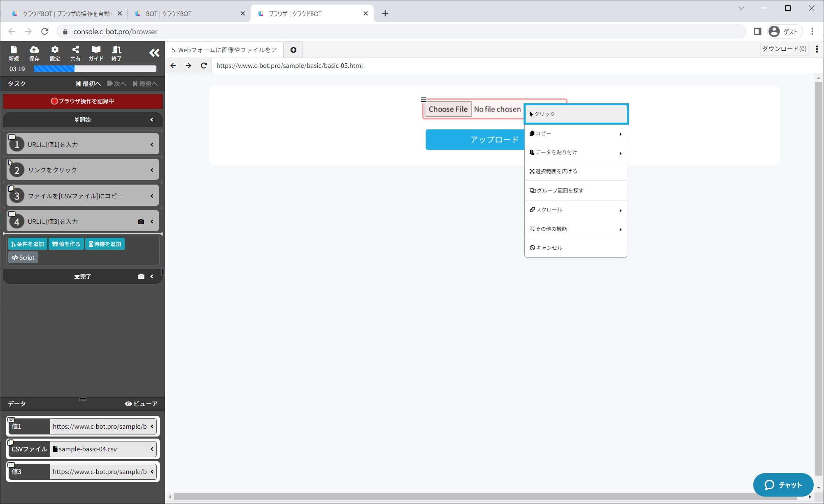Click the 新規 (New) icon in the sidebar toolbar
Image resolution: width=824 pixels, height=504 pixels.
click(14, 53)
